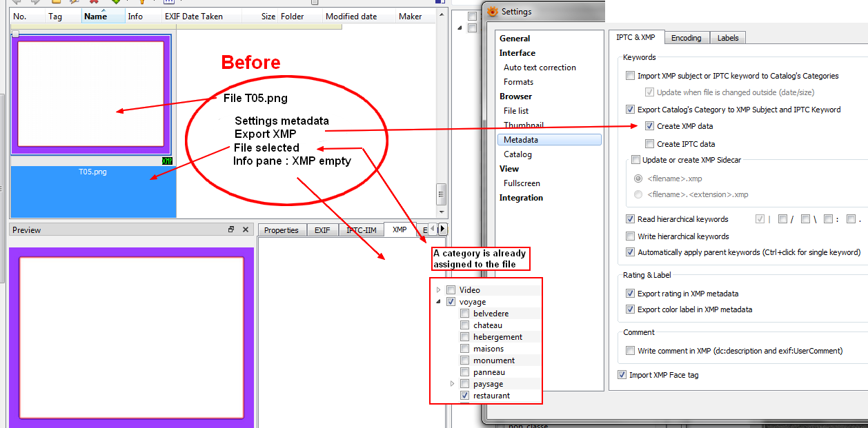Enable Import XMP subject or IPTC keyword option
The height and width of the screenshot is (428, 868).
click(630, 76)
